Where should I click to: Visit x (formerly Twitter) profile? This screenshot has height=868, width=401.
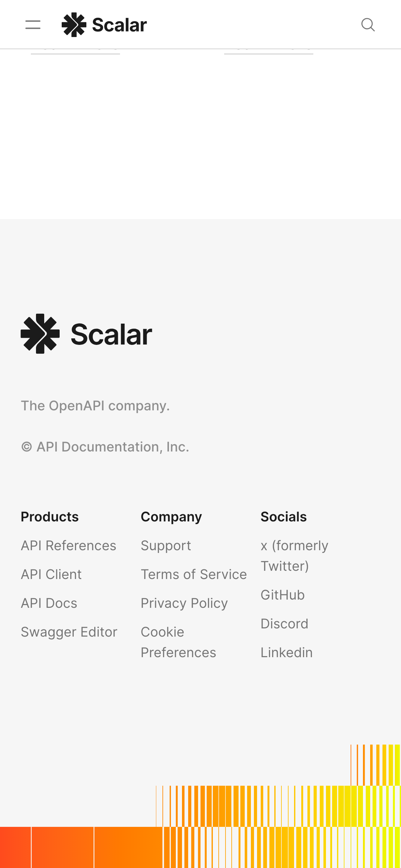(294, 556)
